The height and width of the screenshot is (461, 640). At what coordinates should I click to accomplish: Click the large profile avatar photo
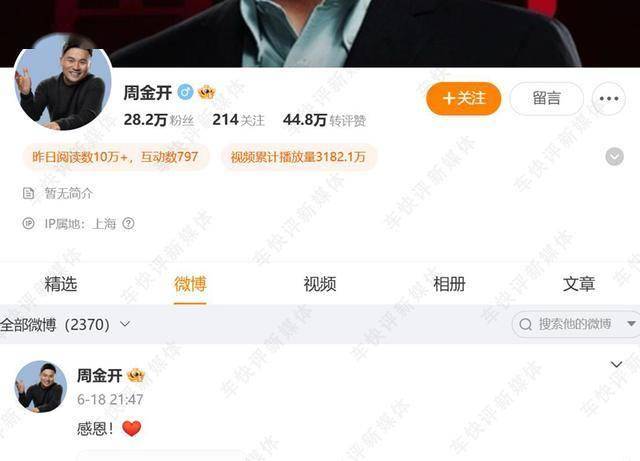point(63,82)
